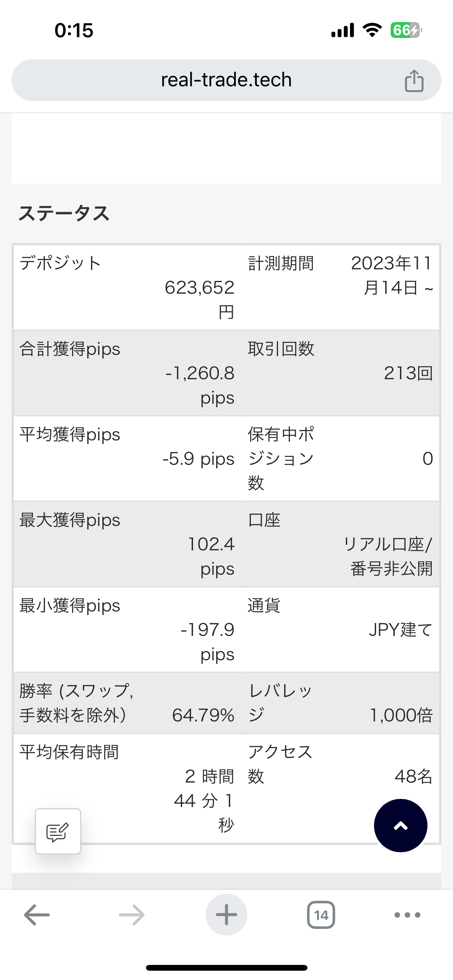Tap the 合計獲得pips row label
This screenshot has height=980, width=453.
(x=70, y=349)
